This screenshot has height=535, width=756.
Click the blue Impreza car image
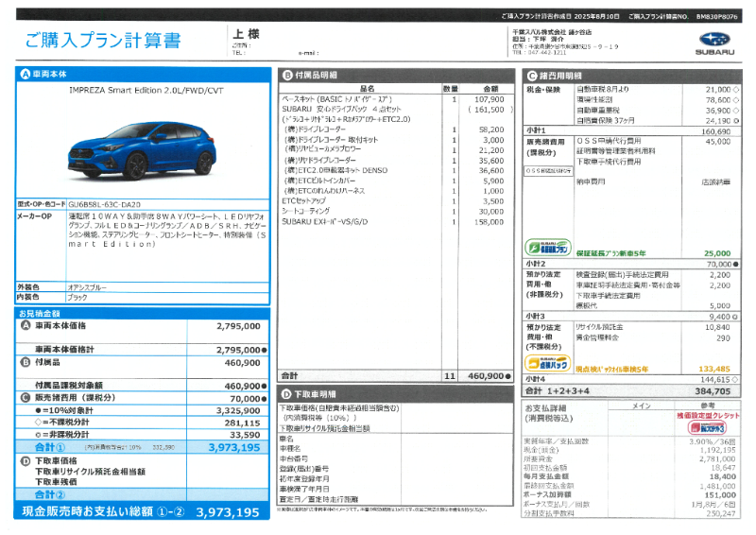point(141,150)
